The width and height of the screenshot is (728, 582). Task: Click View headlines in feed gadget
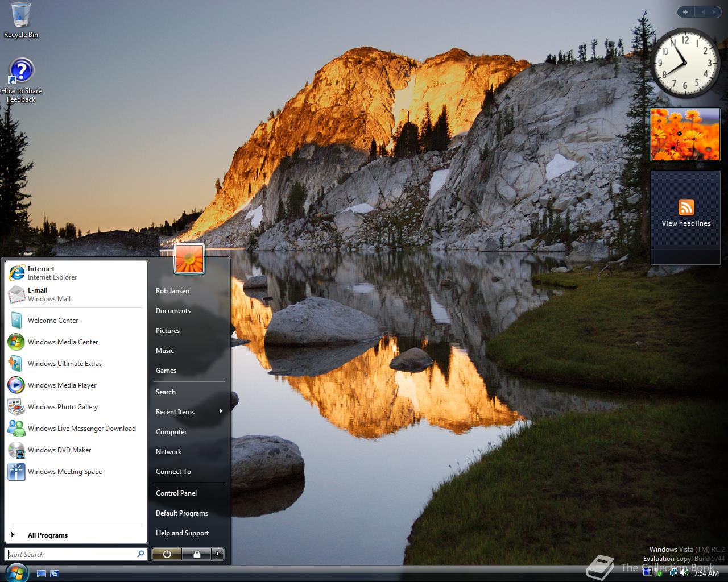coord(686,224)
